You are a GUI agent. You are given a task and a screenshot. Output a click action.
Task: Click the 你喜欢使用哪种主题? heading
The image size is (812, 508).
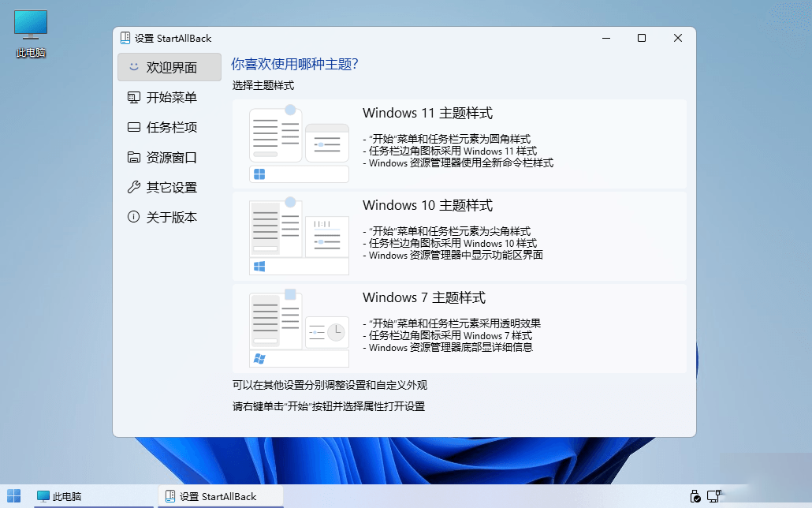coord(295,64)
